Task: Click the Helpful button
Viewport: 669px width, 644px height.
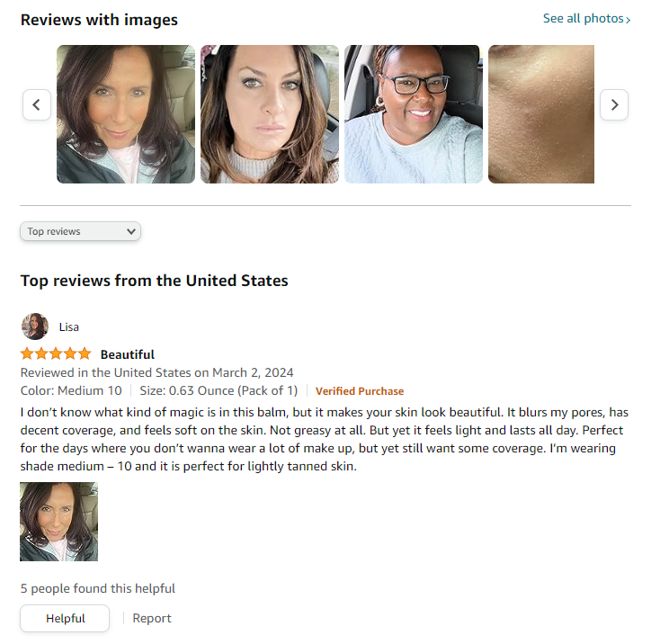Action: pos(65,619)
